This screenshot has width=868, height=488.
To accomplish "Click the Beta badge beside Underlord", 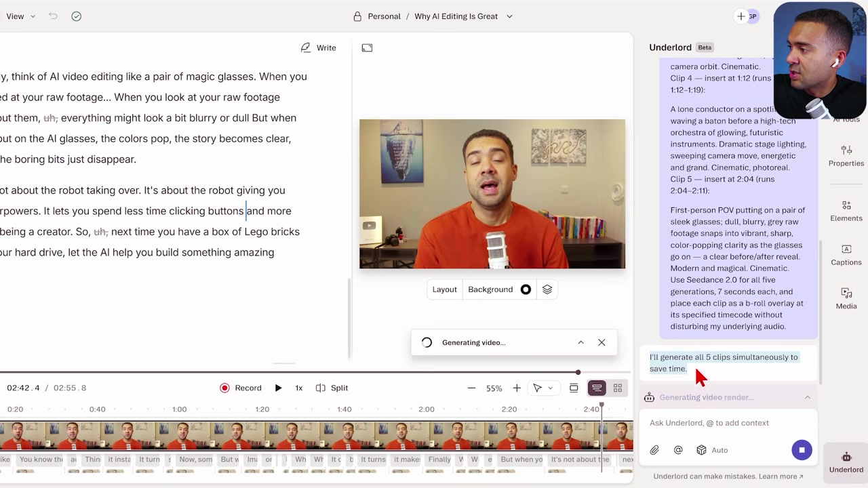I will coord(705,47).
